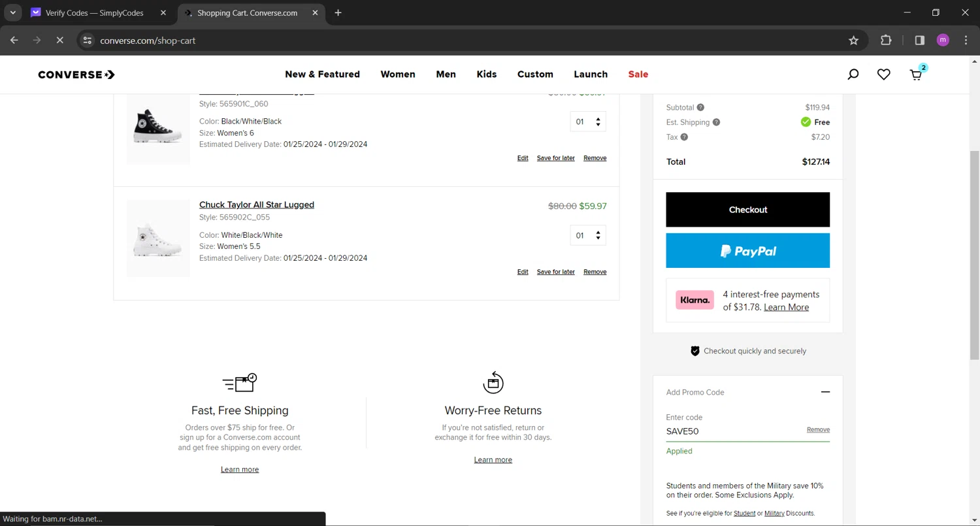Open the Student discount link
The height and width of the screenshot is (526, 980).
[744, 514]
